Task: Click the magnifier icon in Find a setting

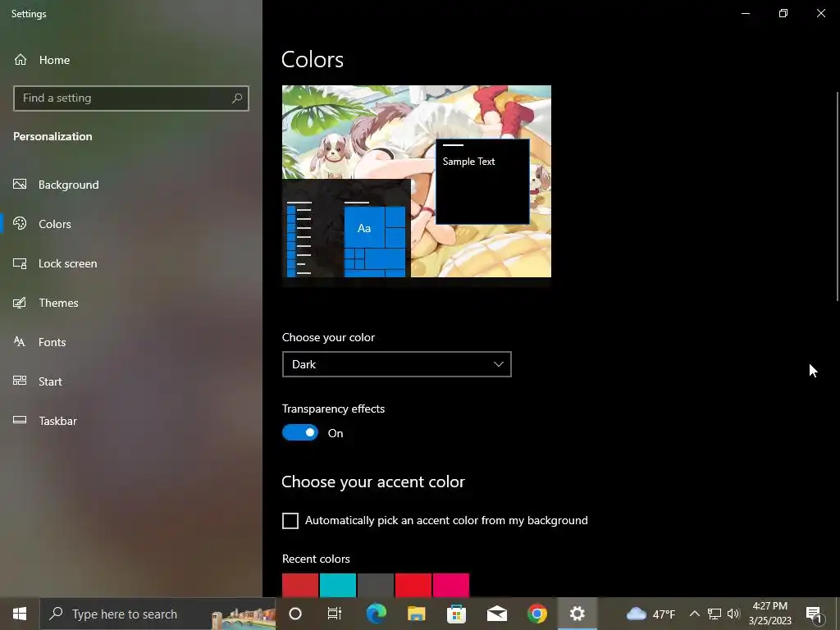Action: [237, 98]
